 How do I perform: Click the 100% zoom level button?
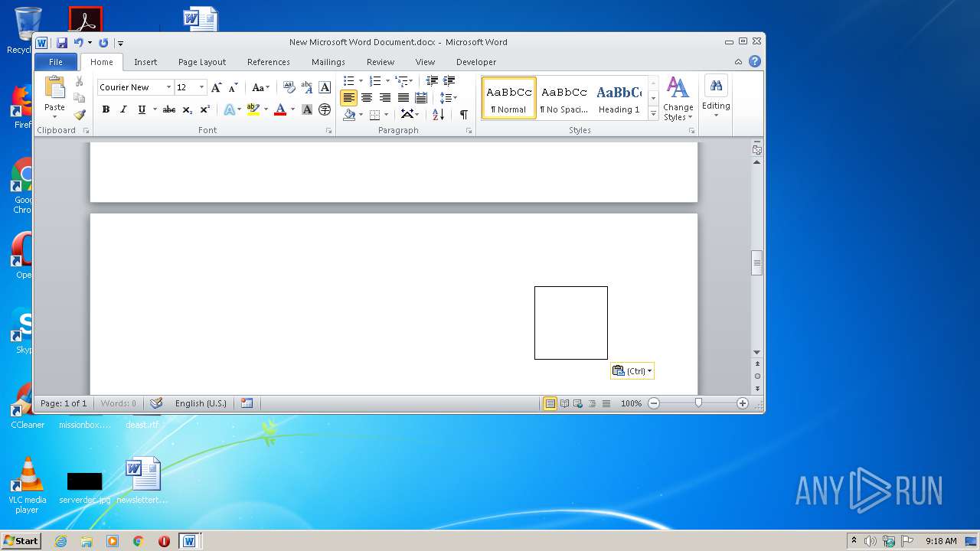631,403
